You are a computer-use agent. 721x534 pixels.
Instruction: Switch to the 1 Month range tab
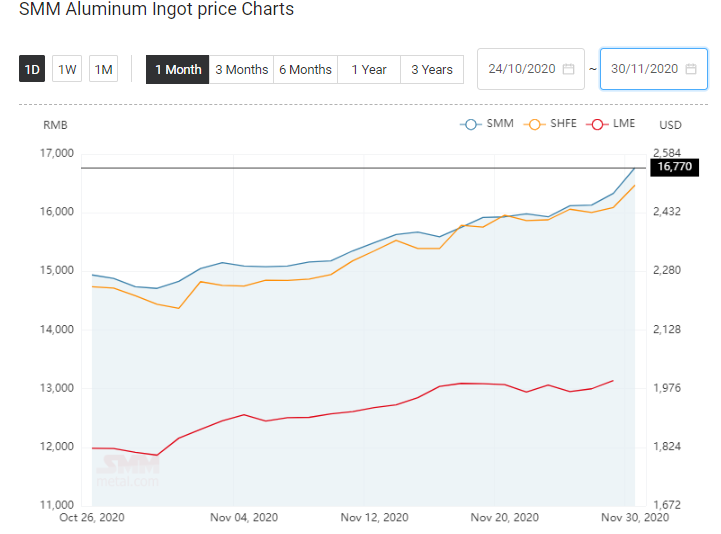pos(177,69)
